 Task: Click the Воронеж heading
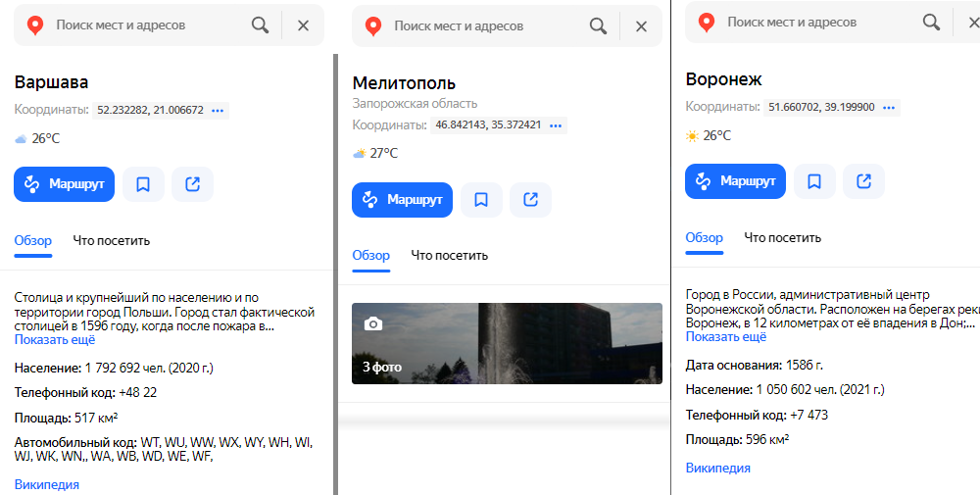[724, 79]
